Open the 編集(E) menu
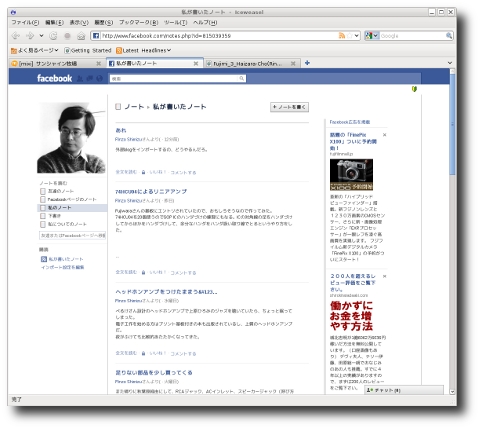Image resolution: width=480 pixels, height=429 pixels. [54, 22]
